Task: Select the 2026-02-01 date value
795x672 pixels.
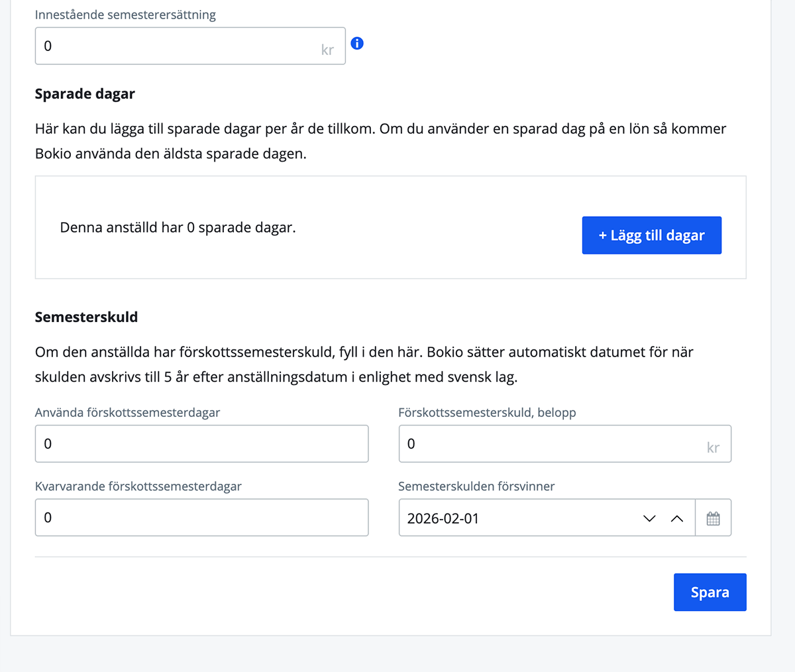Action: pos(443,518)
